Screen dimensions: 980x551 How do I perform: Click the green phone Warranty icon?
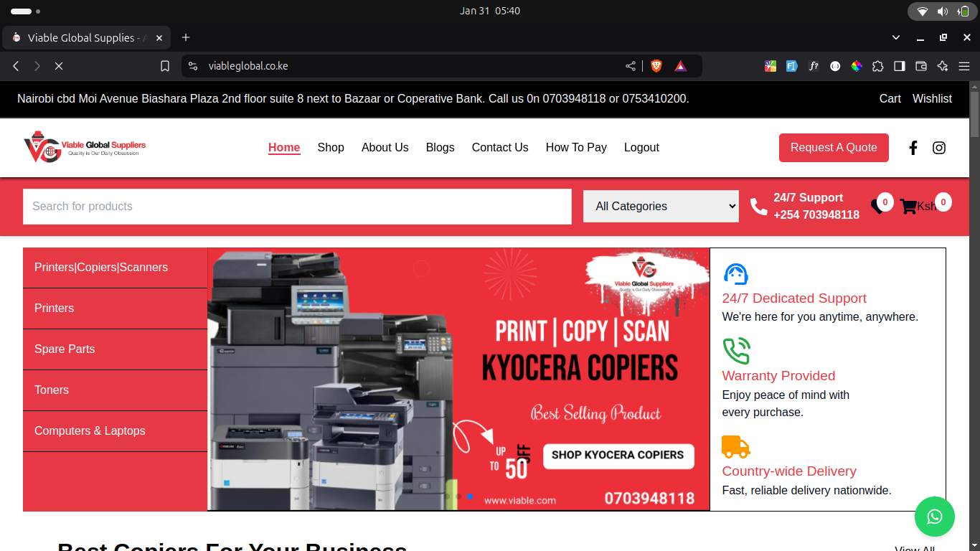[736, 352]
